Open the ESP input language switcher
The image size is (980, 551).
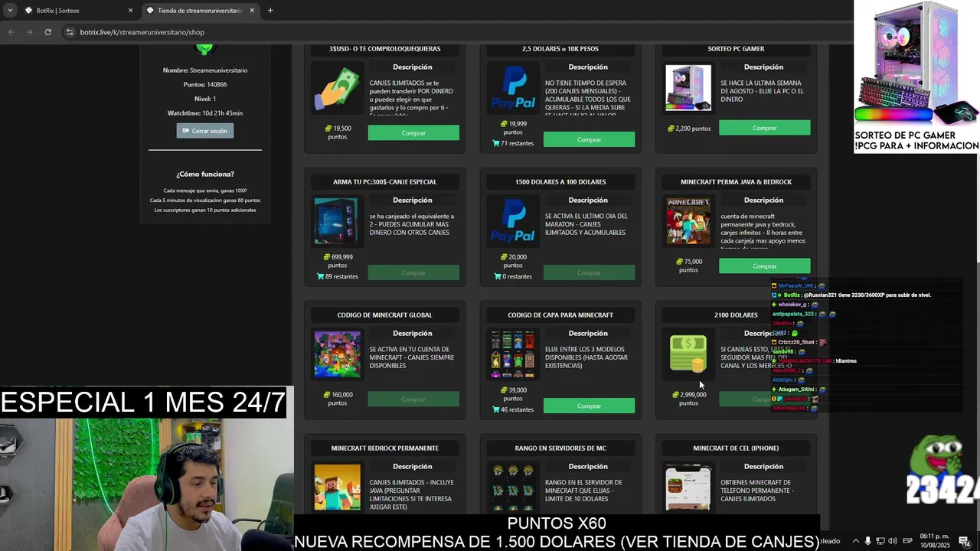pos(908,541)
